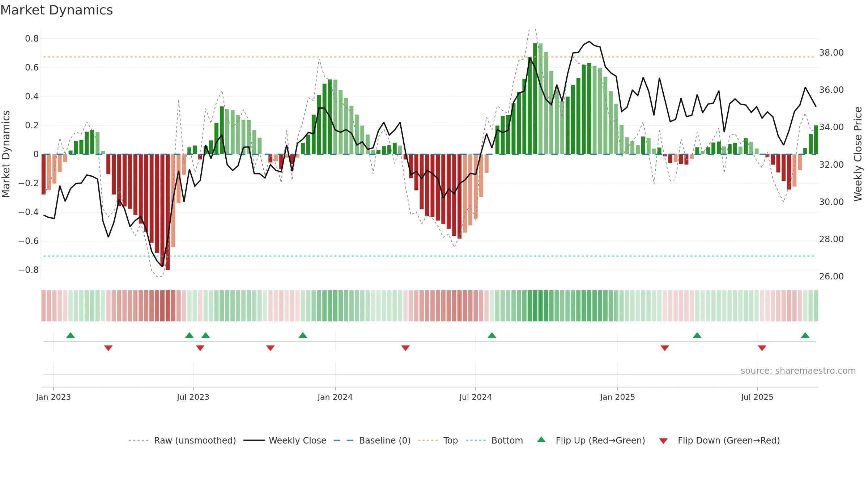Screen dimensions: 868x488
Task: Click the source: sharemaestro.com text
Action: click(x=798, y=371)
